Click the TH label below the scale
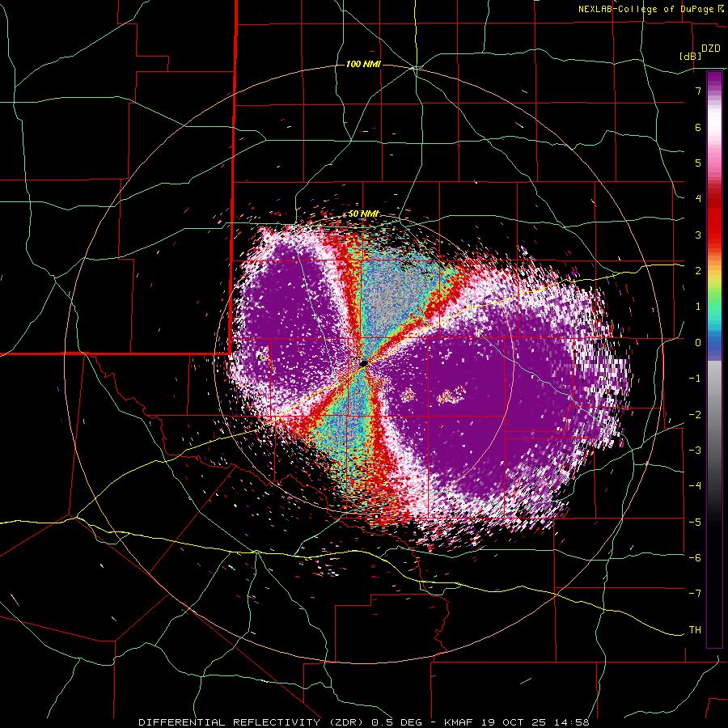The height and width of the screenshot is (728, 728). tap(695, 630)
